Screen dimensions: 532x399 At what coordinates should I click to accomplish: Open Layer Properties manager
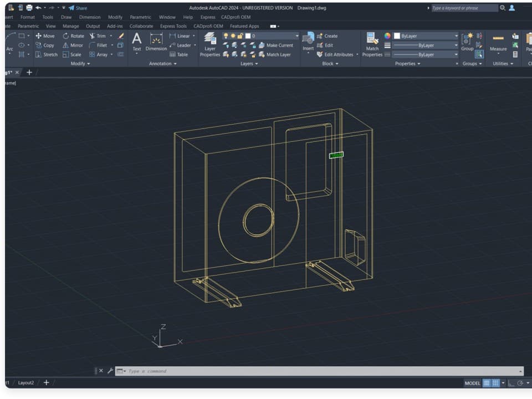coord(210,44)
